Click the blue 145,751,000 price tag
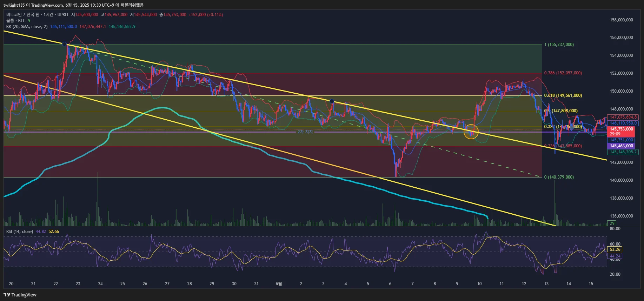The image size is (644, 301). coord(621,140)
